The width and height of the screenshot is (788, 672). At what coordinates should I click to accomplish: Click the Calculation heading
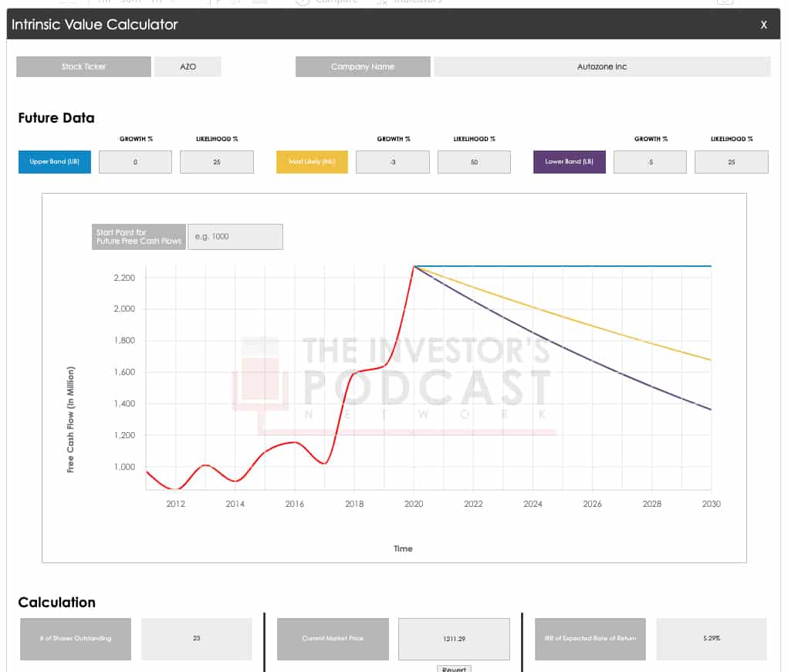point(57,603)
